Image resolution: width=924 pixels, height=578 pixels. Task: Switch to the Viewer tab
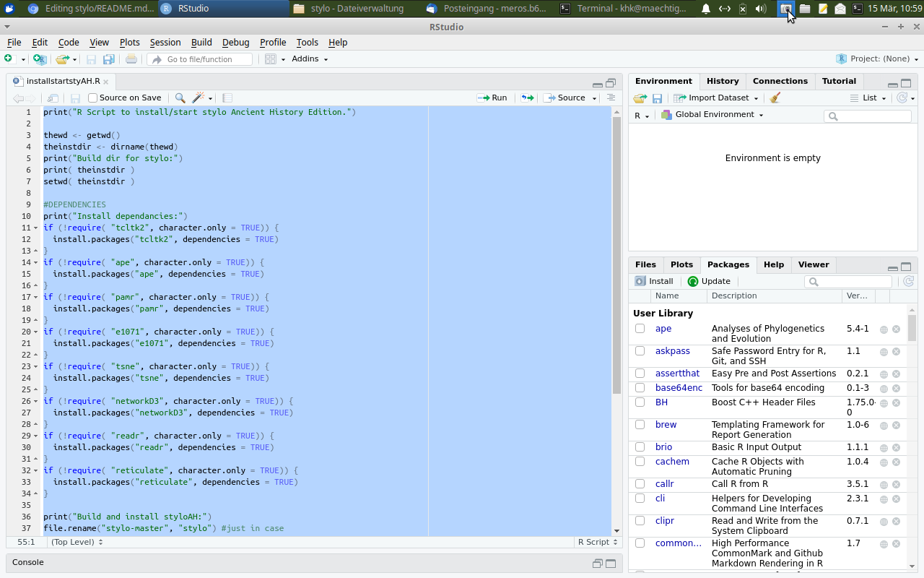click(814, 264)
